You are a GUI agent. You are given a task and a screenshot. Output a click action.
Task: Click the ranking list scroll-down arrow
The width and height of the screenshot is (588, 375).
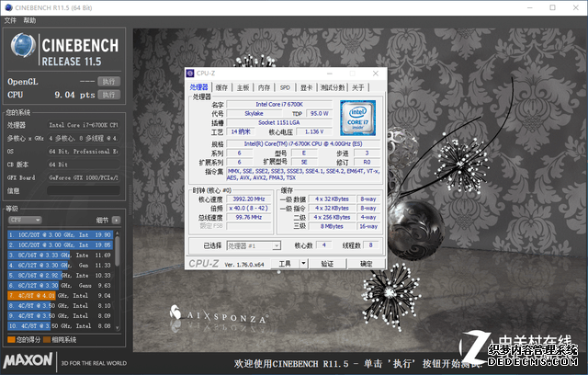tap(118, 328)
